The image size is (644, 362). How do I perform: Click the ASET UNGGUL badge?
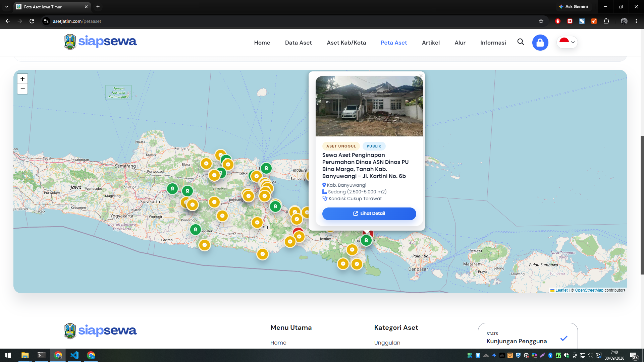point(341,146)
